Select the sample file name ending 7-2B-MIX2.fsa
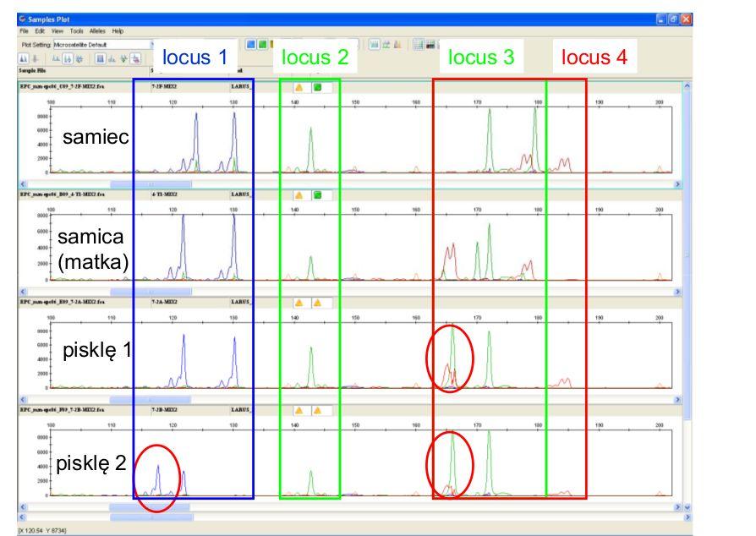This screenshot has width=756, height=536. [x=63, y=410]
